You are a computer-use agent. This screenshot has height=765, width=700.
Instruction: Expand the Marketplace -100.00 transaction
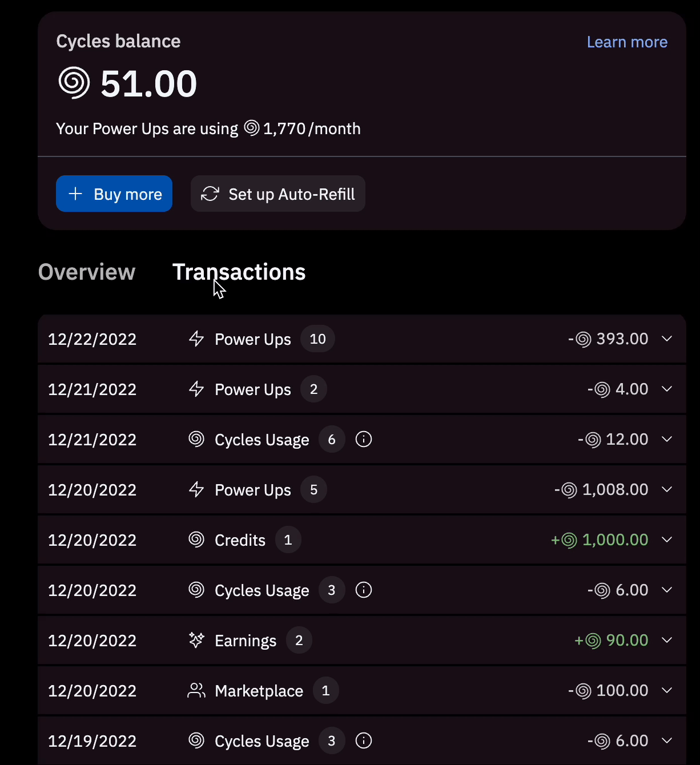(x=667, y=690)
